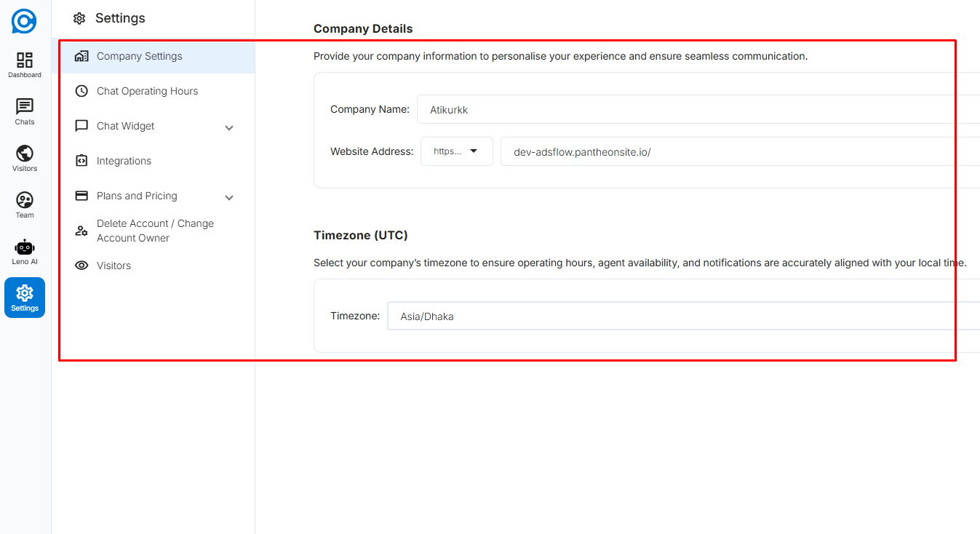The image size is (980, 534).
Task: Open the Timezone Asia/Dhaka selector
Action: pos(683,316)
